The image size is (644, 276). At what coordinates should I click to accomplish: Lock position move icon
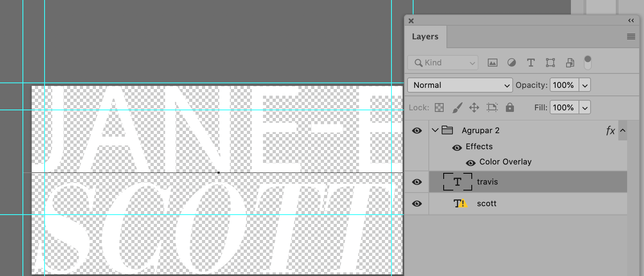pyautogui.click(x=474, y=108)
